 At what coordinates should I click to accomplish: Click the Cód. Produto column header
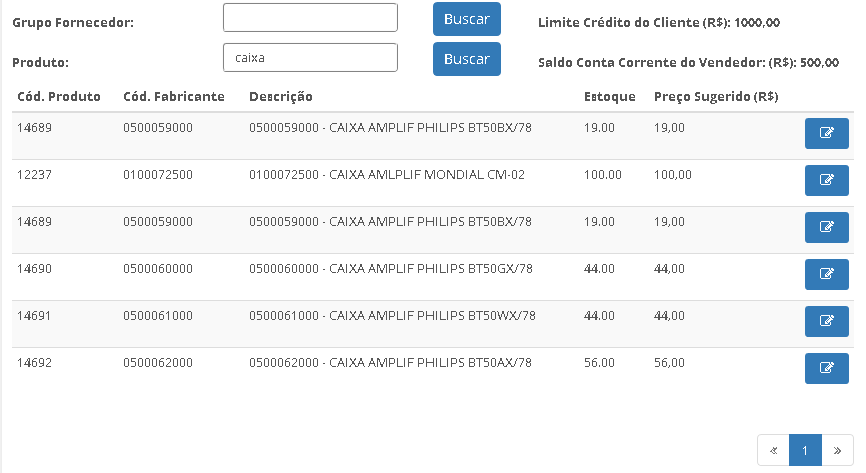[x=59, y=97]
